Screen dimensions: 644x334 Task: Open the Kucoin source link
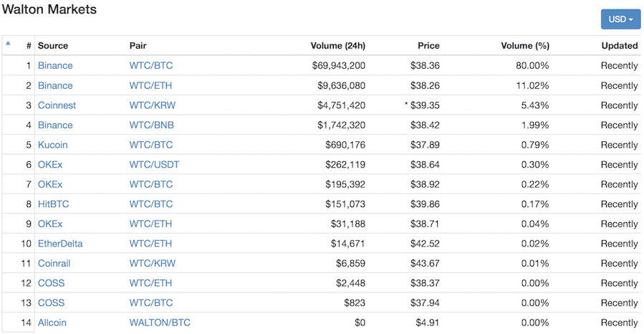[52, 145]
